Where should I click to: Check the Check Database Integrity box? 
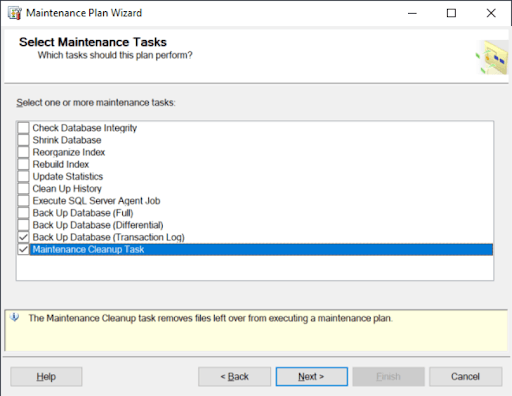tap(23, 128)
